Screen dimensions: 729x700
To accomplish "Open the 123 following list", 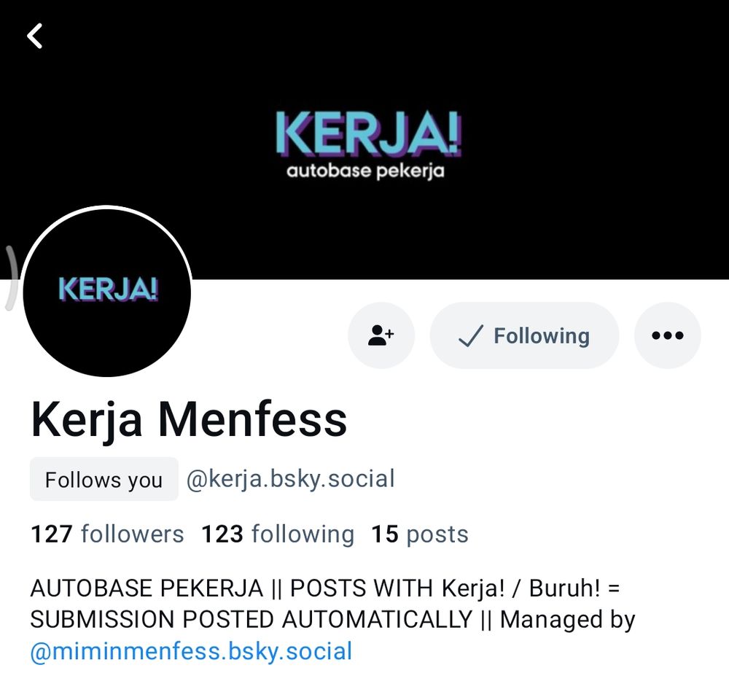I will (x=278, y=534).
